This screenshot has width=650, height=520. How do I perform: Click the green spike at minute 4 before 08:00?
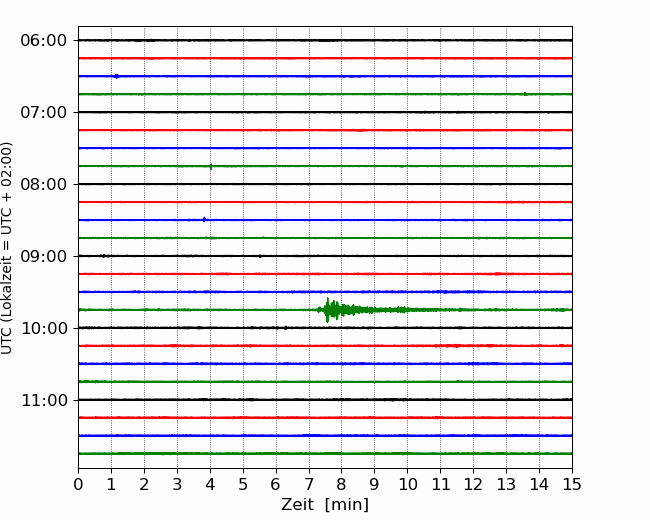[x=211, y=167]
